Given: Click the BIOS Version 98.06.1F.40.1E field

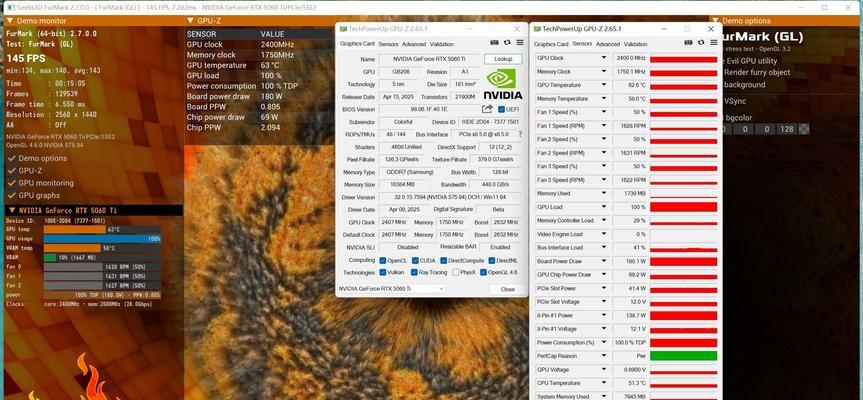Looking at the screenshot, I should [429, 109].
